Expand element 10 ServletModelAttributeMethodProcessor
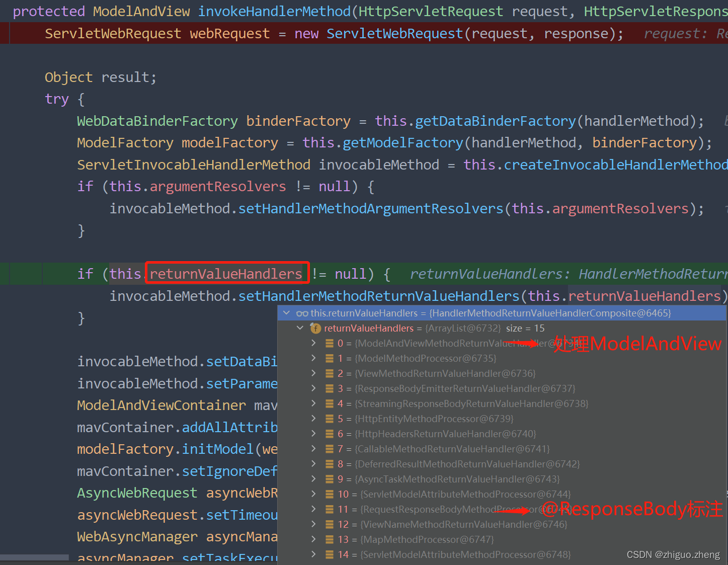Screen dimensions: 728x565 click(313, 494)
